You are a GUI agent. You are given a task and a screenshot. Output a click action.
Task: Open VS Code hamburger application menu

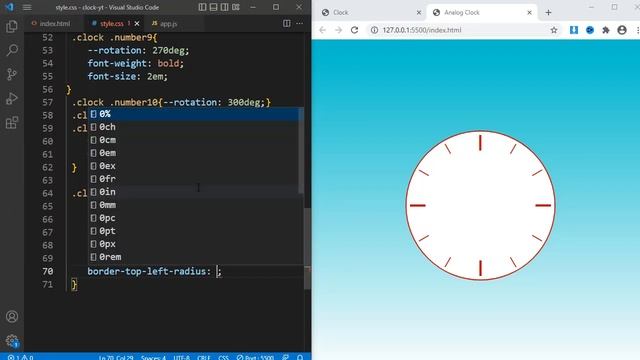[x=27, y=7]
